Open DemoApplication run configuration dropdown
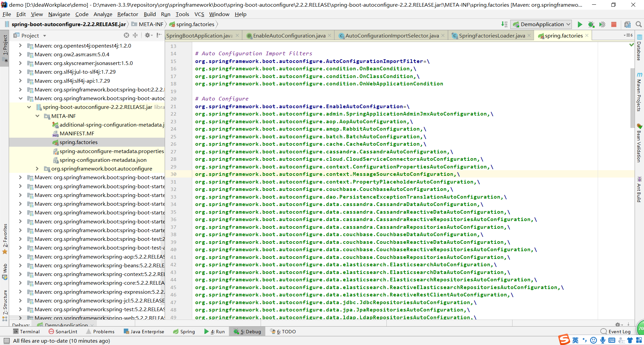Image resolution: width=644 pixels, height=345 pixels. pos(541,24)
